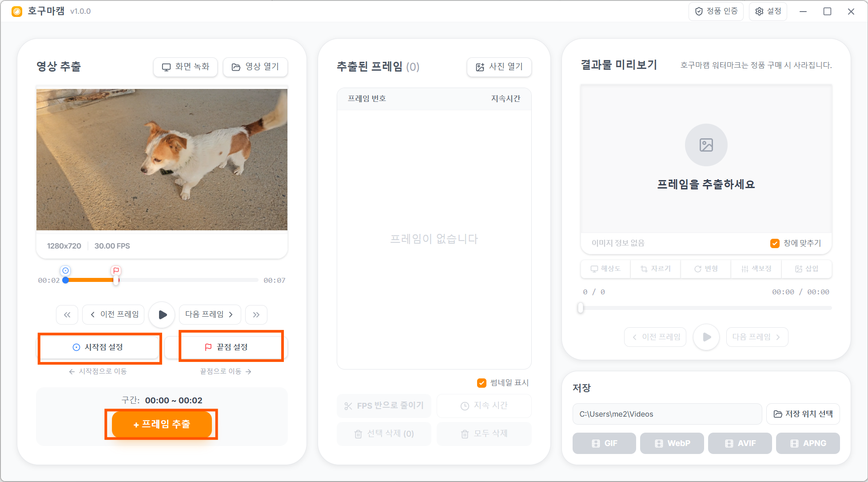Toggle 썸네일 표시 thumbnail checkbox
The width and height of the screenshot is (868, 482).
tap(482, 383)
